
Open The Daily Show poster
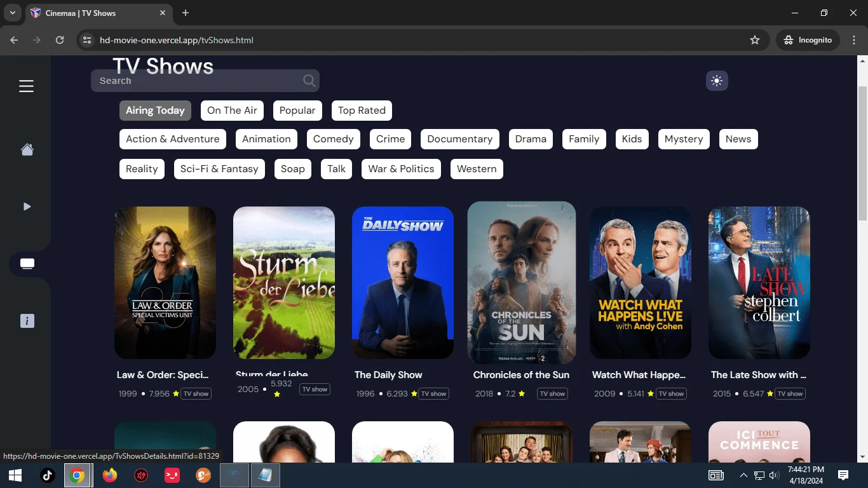coord(403,283)
